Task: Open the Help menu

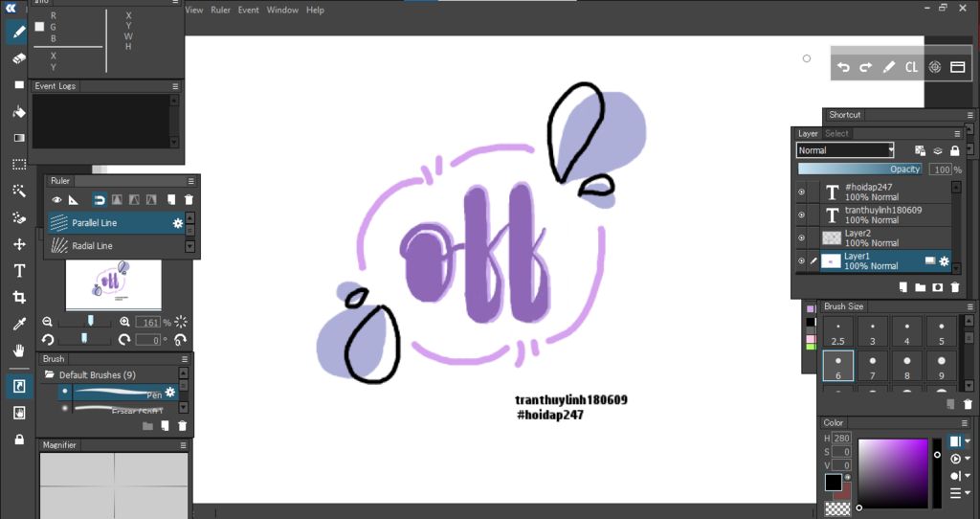Action: [315, 10]
